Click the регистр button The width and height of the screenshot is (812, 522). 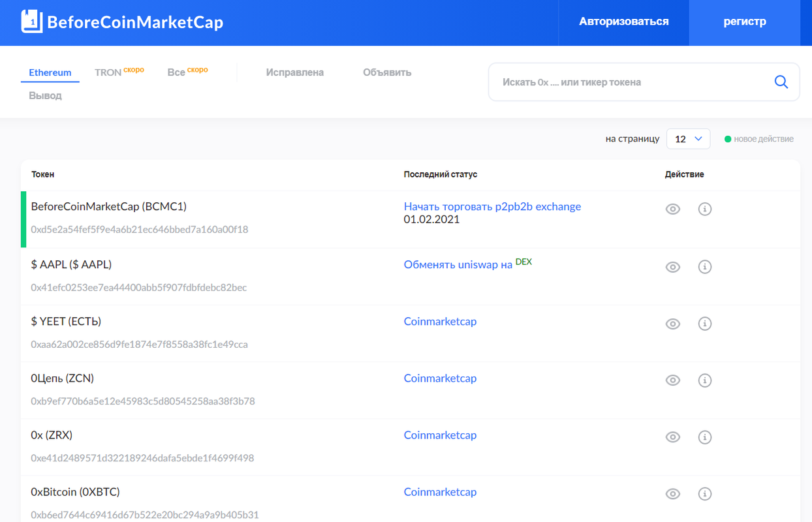(x=745, y=22)
